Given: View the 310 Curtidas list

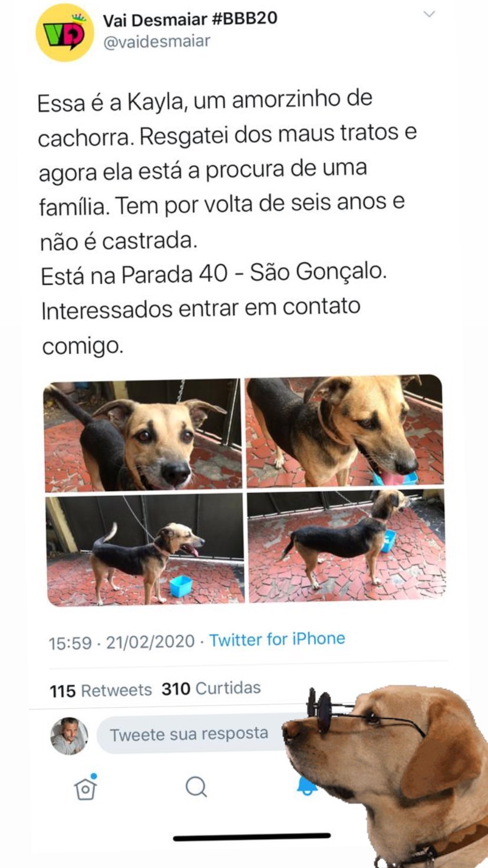Looking at the screenshot, I should tap(211, 688).
